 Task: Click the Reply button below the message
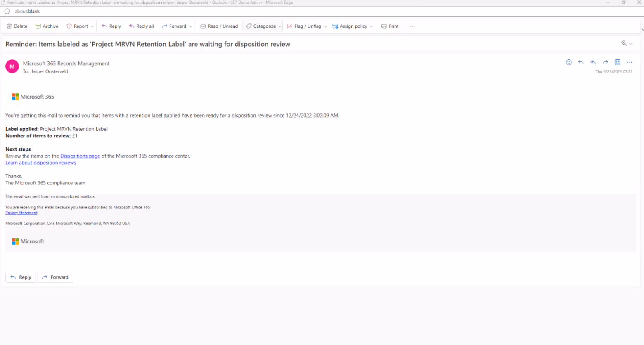pyautogui.click(x=20, y=277)
